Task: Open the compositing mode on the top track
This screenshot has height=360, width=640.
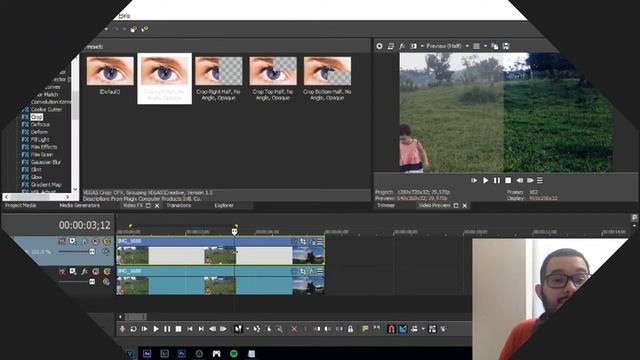Action: point(106,252)
